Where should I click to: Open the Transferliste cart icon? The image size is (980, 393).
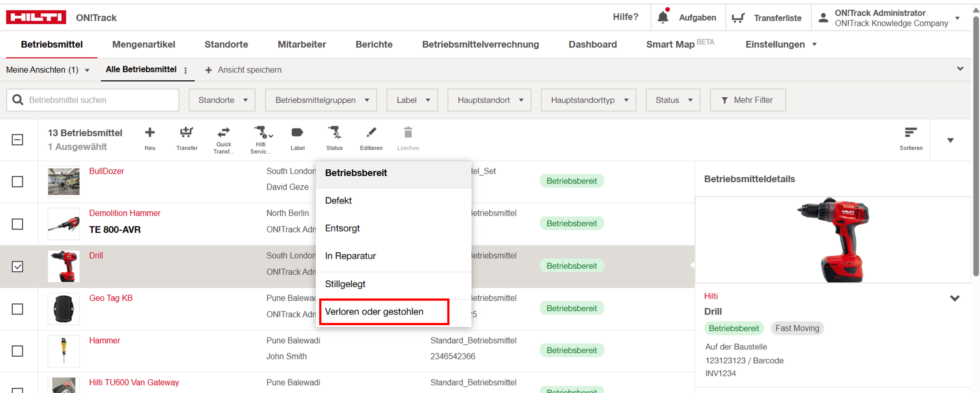coord(738,18)
